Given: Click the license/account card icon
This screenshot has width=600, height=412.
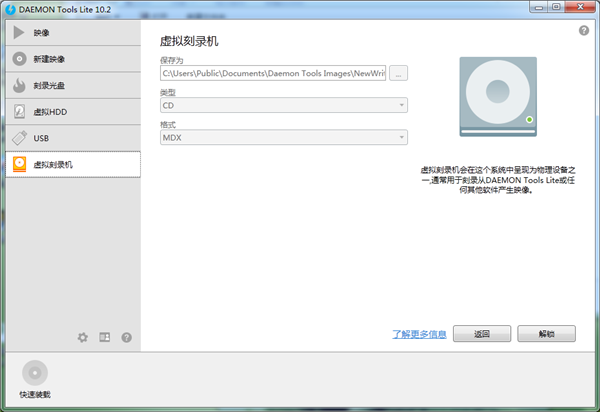Looking at the screenshot, I should (x=105, y=338).
